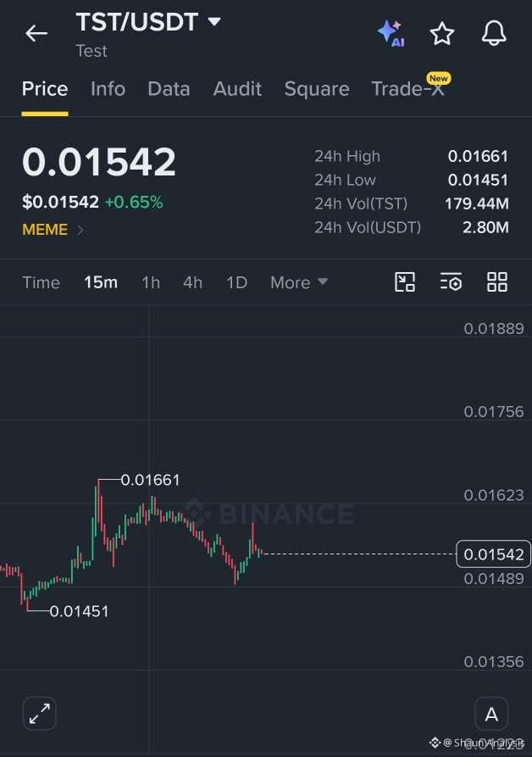Click the 0.01623 price axis label
Screen dimensions: 532x757
(x=493, y=495)
